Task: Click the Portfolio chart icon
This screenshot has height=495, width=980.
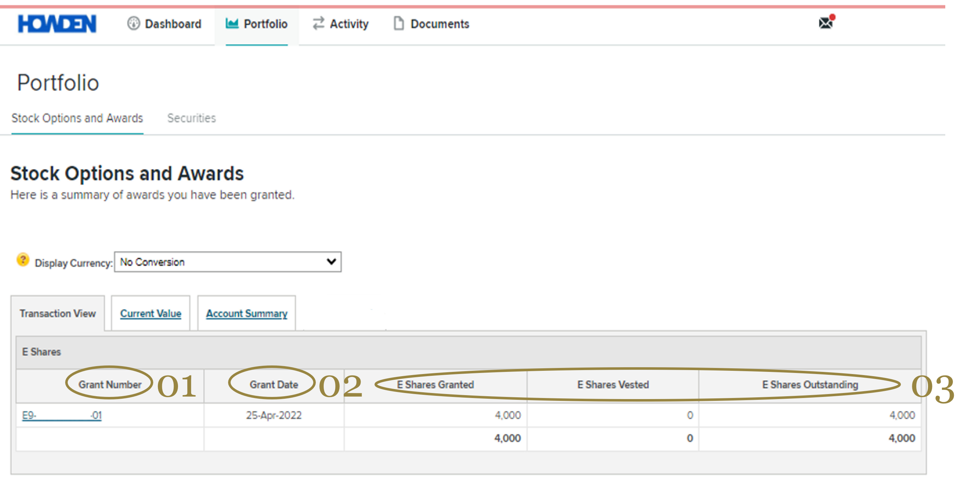Action: (232, 24)
